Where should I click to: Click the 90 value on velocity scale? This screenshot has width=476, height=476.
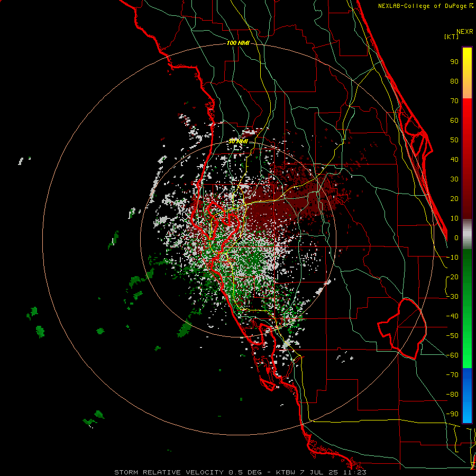(454, 62)
